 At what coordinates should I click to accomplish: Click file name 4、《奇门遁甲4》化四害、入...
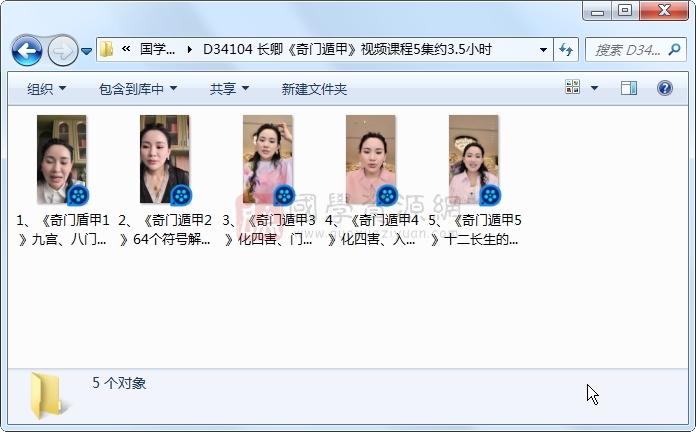point(371,230)
